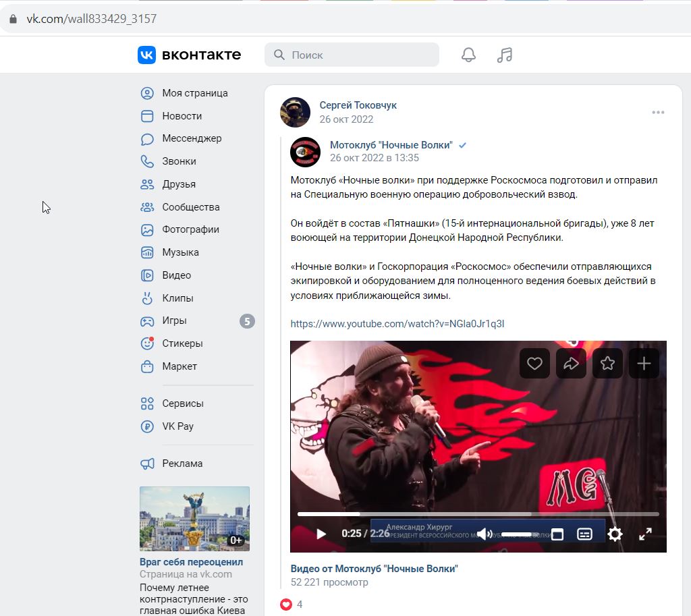The width and height of the screenshot is (691, 616).
Task: Click the Clips hand icon
Action: [146, 298]
